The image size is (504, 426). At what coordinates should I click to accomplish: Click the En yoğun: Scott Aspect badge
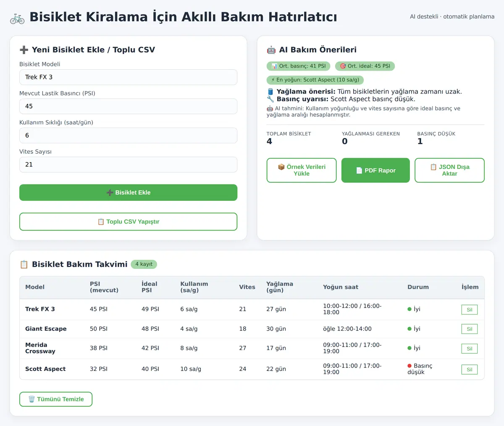pos(315,80)
